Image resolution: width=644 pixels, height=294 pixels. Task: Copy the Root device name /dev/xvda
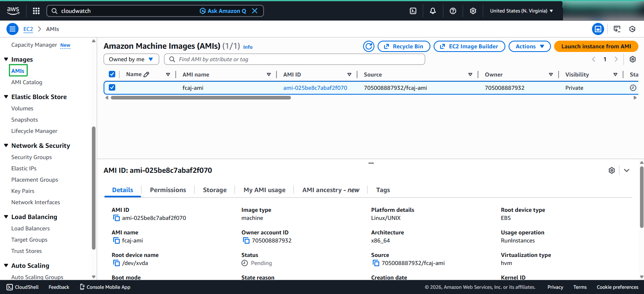(x=116, y=263)
